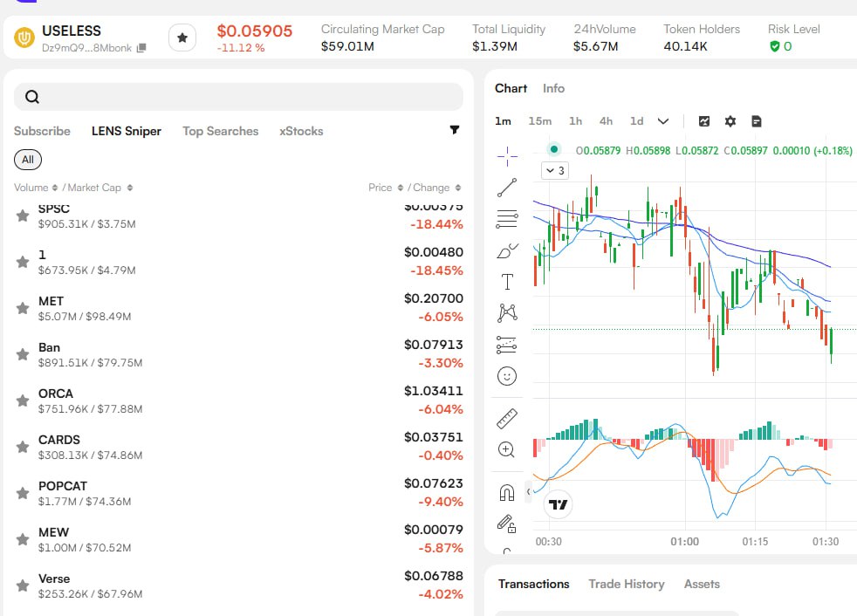Viewport: 857px width, 616px height.
Task: Select the Text annotation tool
Action: (x=507, y=282)
